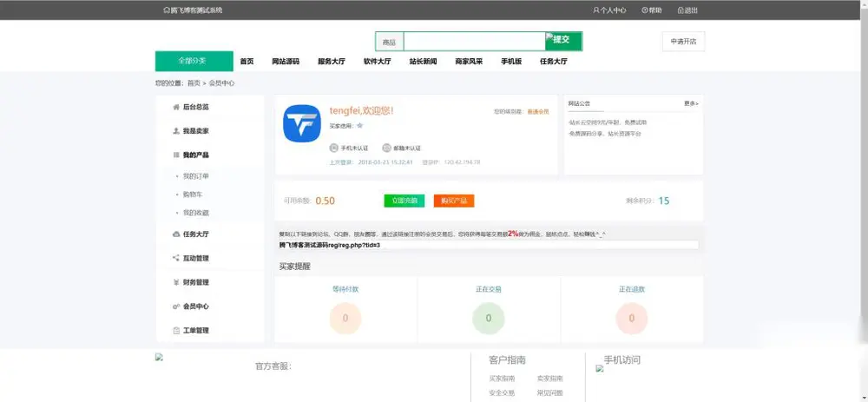Open 个人中心 in the top bar
868x402 pixels.
point(609,10)
